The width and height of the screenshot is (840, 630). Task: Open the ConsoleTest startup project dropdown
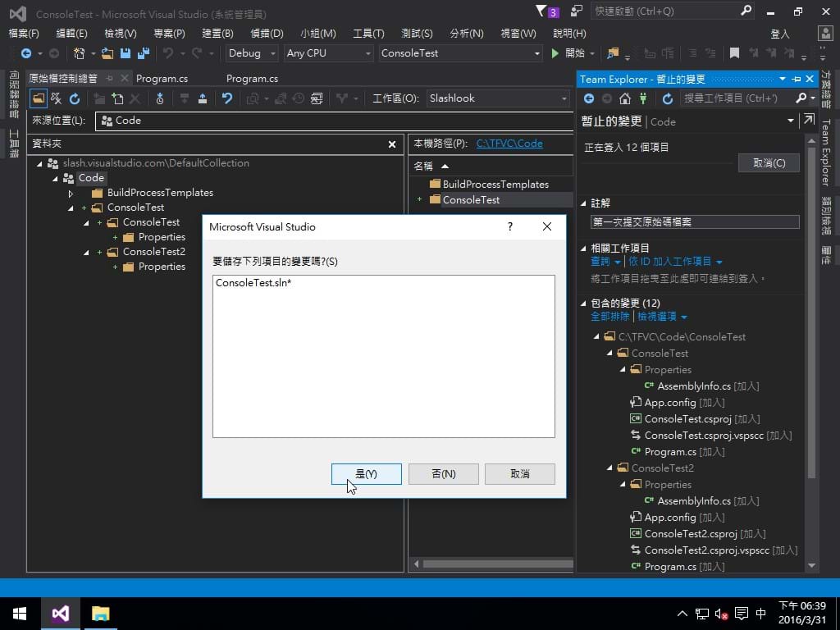coord(460,53)
